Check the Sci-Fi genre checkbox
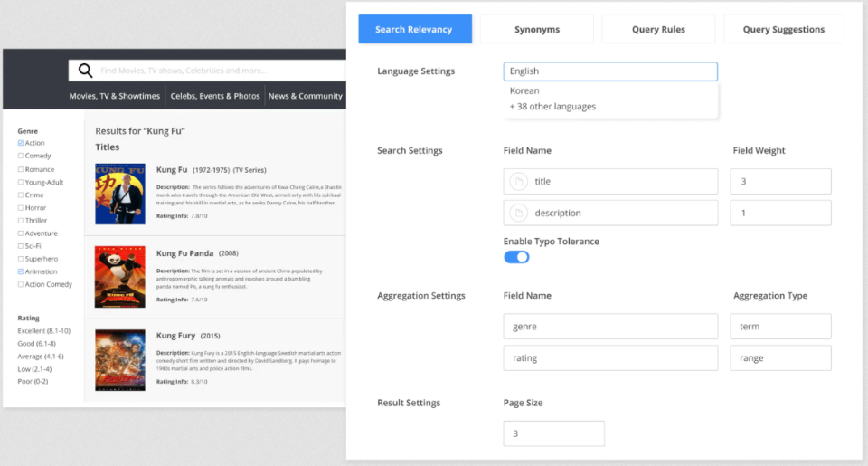The image size is (868, 466). [21, 246]
